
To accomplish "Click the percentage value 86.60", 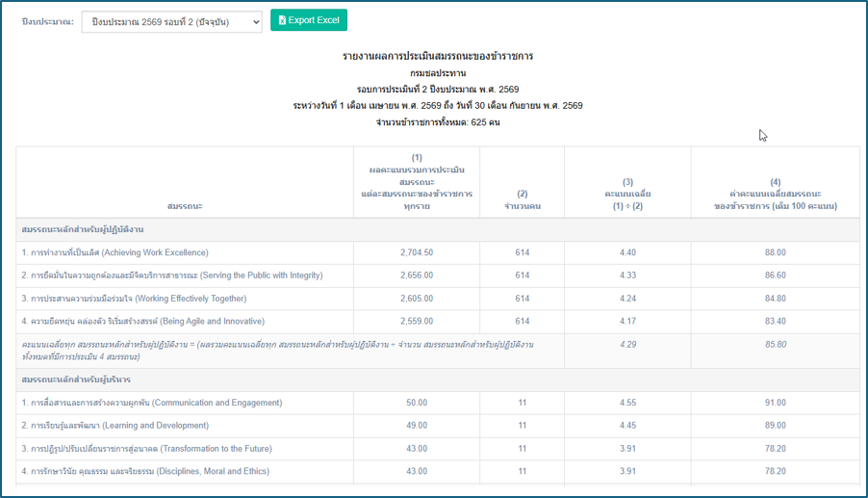I will pyautogui.click(x=776, y=275).
